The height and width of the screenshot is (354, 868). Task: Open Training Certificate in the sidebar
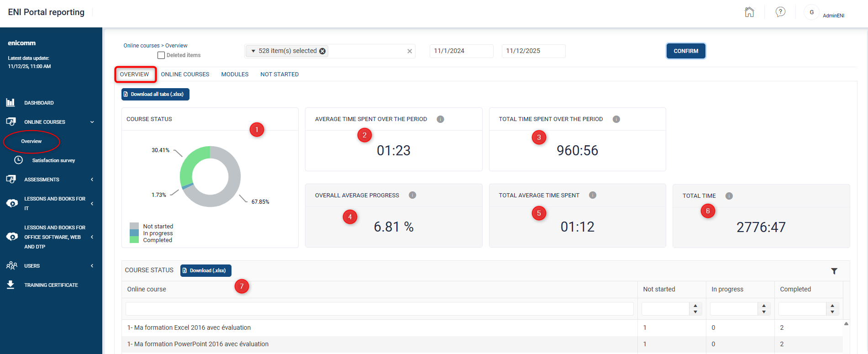click(51, 285)
